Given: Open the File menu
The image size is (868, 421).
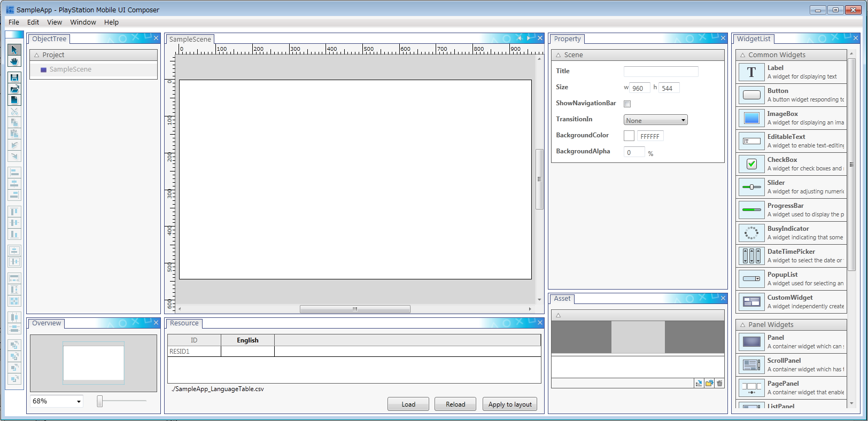Looking at the screenshot, I should click(14, 22).
